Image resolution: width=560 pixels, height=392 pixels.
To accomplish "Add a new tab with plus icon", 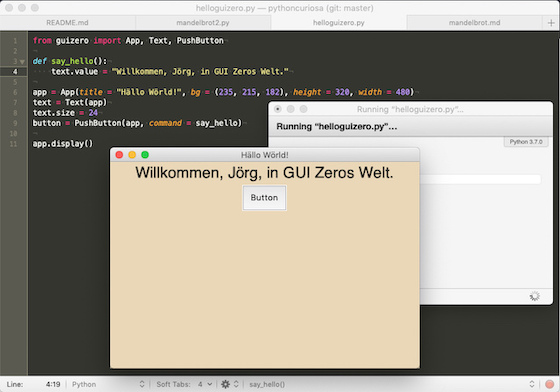I will click(551, 23).
